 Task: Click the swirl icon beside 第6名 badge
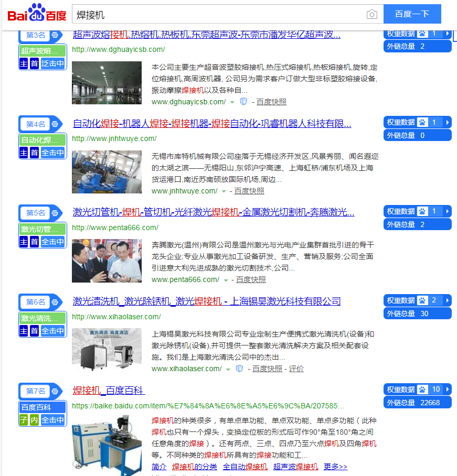[55, 302]
